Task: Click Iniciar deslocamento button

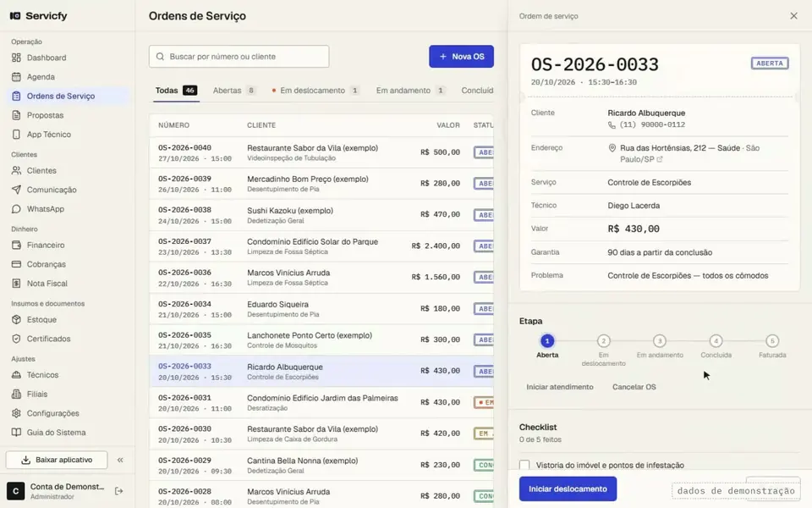Action: pyautogui.click(x=568, y=489)
